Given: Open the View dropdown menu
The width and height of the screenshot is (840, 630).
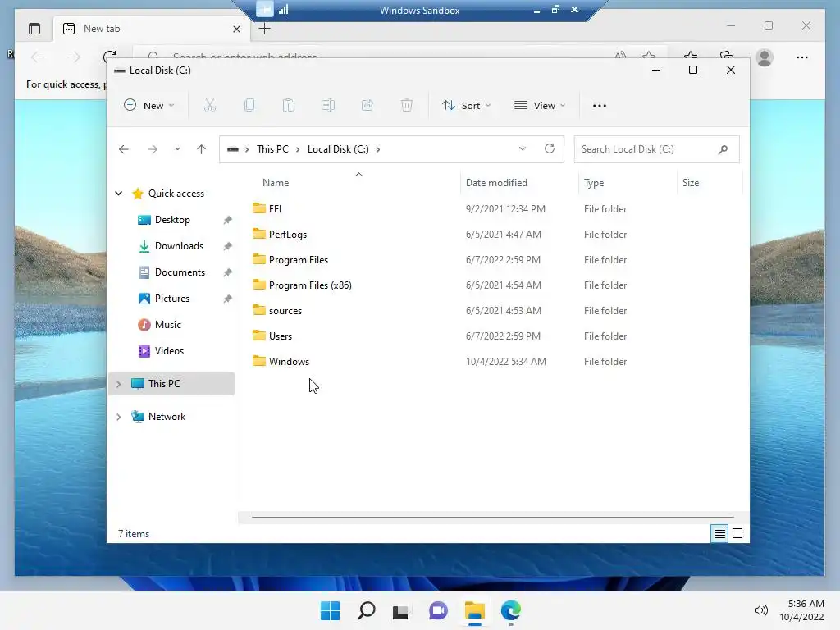Looking at the screenshot, I should [540, 106].
